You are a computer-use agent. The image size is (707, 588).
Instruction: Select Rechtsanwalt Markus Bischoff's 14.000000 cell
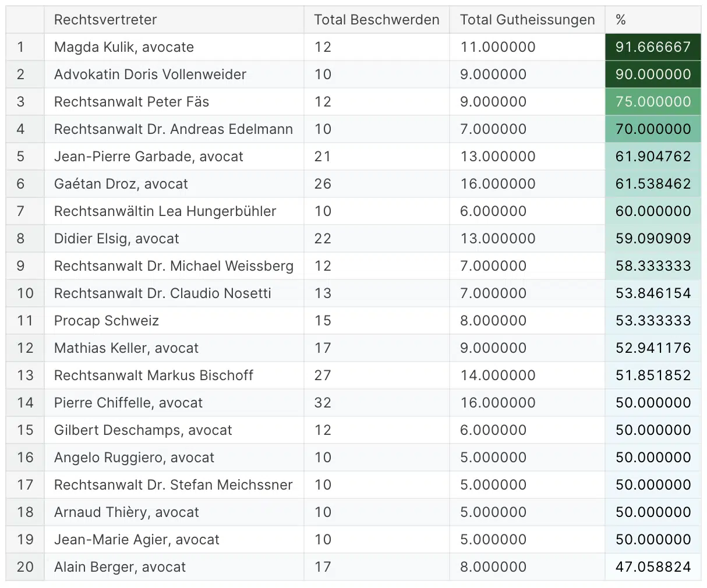click(497, 376)
